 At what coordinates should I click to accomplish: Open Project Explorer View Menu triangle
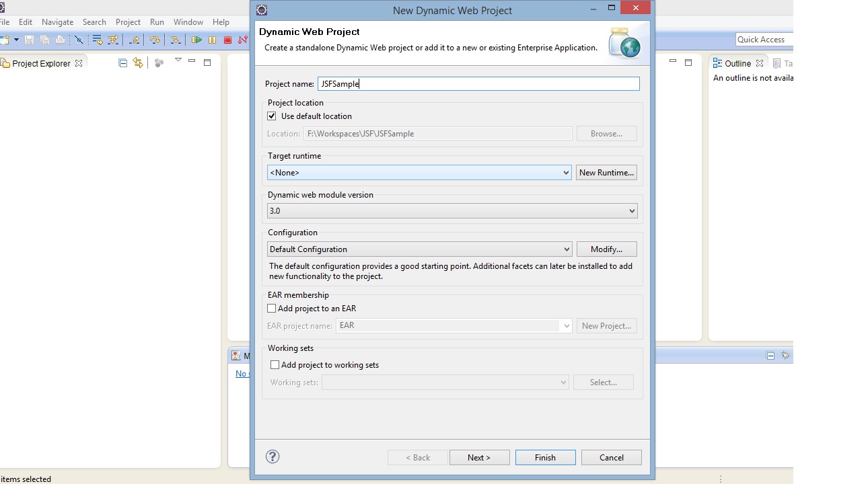click(178, 61)
